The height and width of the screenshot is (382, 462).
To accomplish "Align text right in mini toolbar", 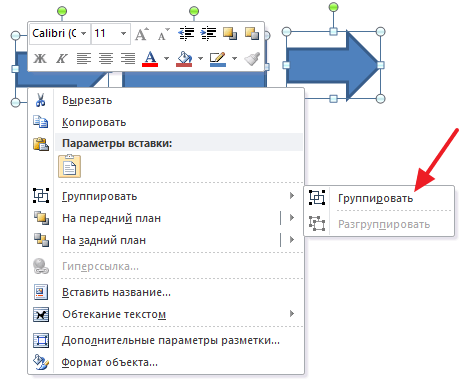I will (x=128, y=59).
